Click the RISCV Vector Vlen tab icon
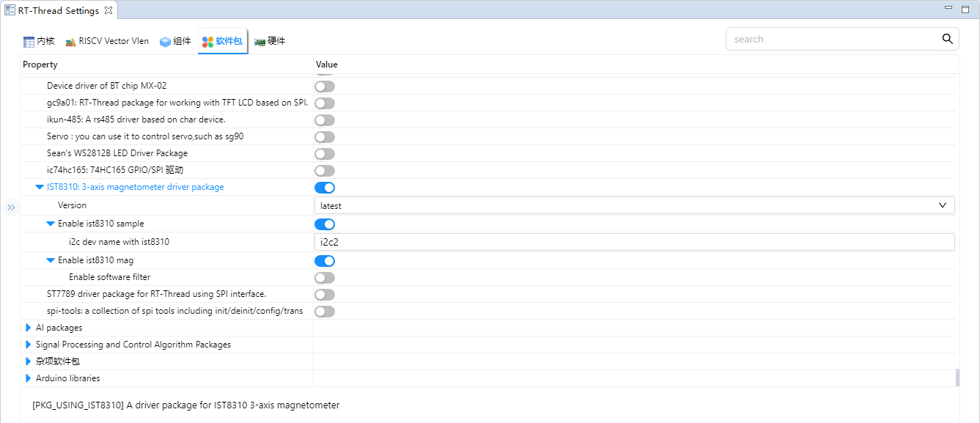 70,42
